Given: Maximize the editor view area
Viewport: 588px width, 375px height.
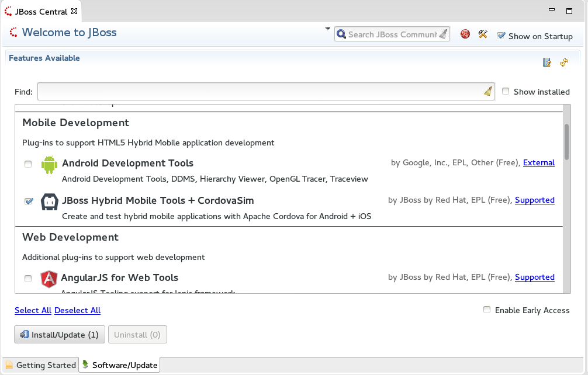Looking at the screenshot, I should click(x=569, y=11).
